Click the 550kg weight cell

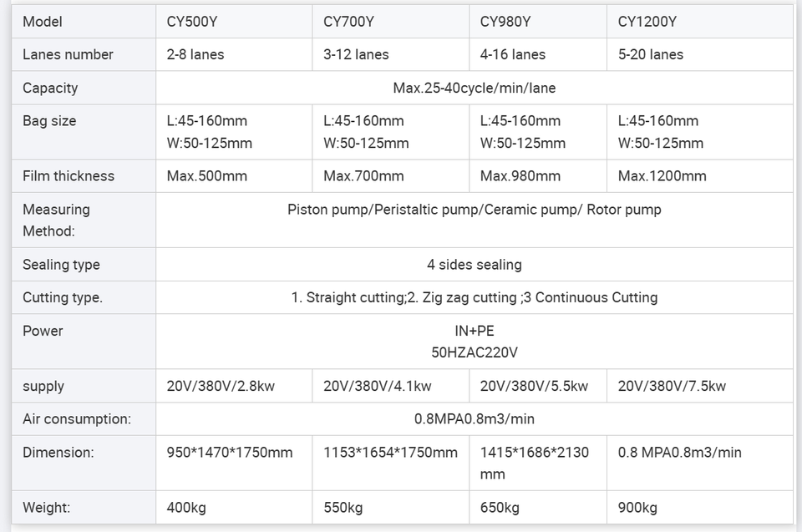point(343,508)
